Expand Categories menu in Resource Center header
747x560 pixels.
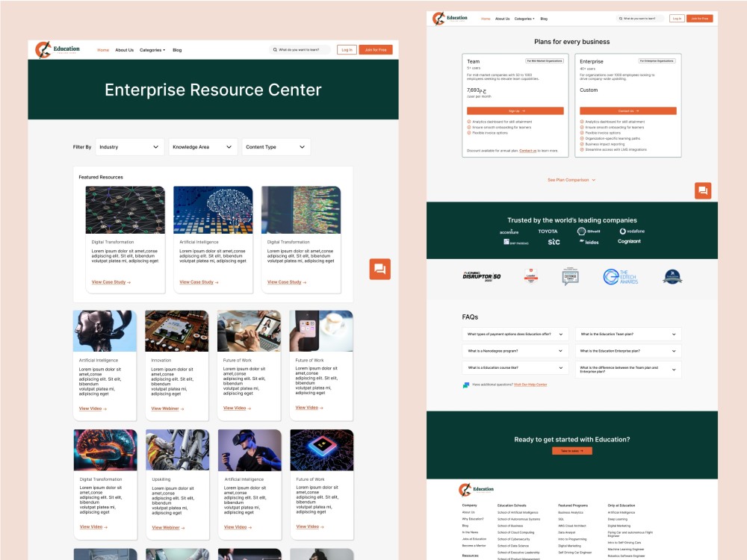152,50
